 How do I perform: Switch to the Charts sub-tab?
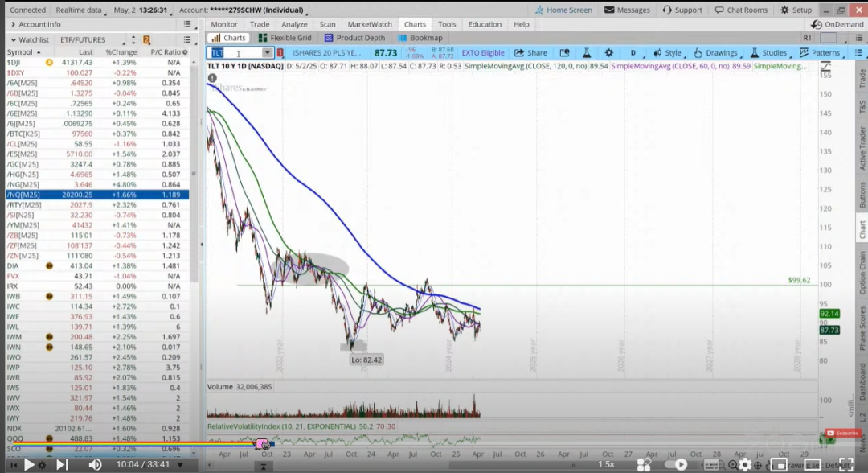click(x=228, y=38)
